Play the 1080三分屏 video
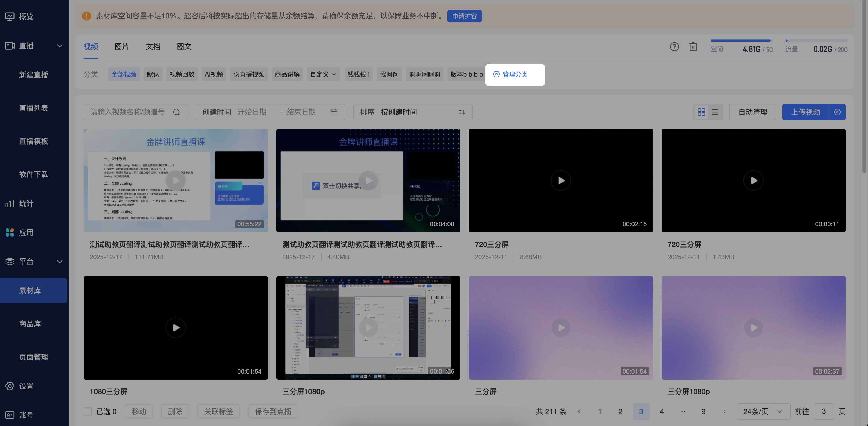Image resolution: width=868 pixels, height=426 pixels. (176, 328)
